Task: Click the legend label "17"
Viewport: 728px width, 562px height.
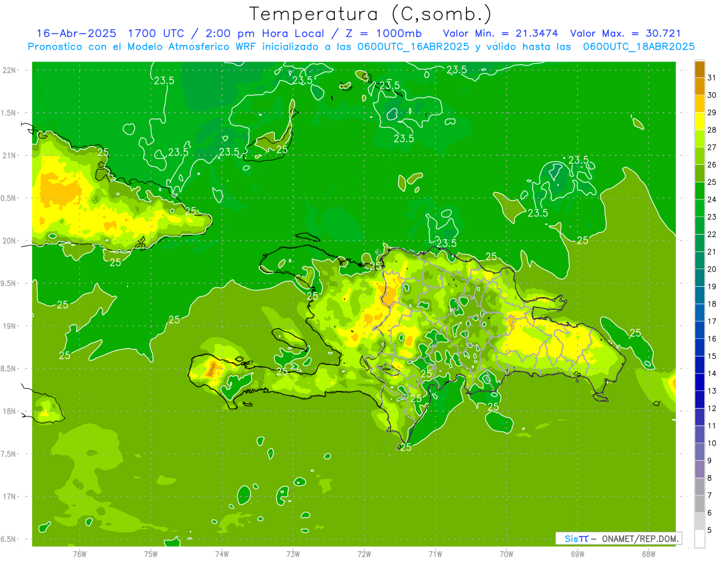Action: pos(712,321)
